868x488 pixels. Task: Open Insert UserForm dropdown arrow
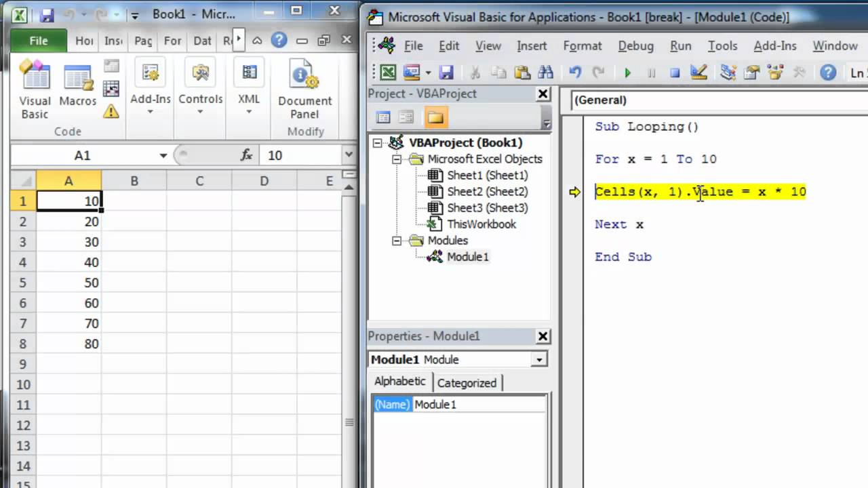click(428, 72)
